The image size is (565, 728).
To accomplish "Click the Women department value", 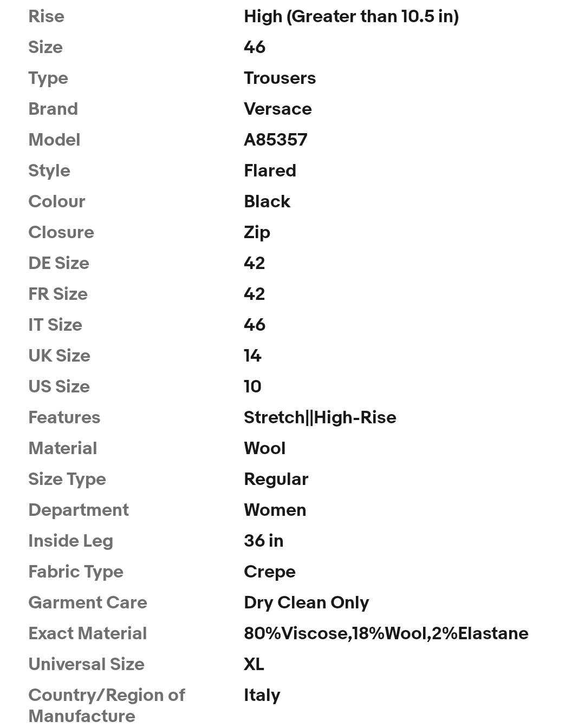I will click(275, 510).
